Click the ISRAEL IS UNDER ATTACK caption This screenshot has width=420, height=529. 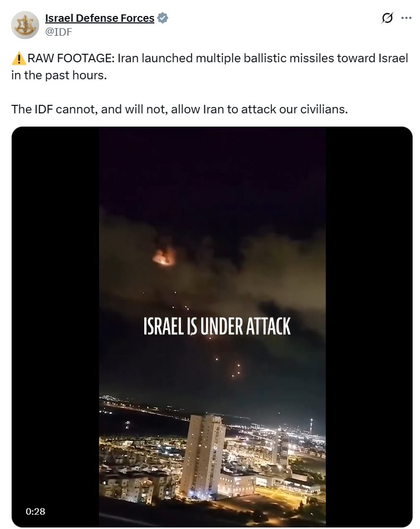pyautogui.click(x=217, y=326)
